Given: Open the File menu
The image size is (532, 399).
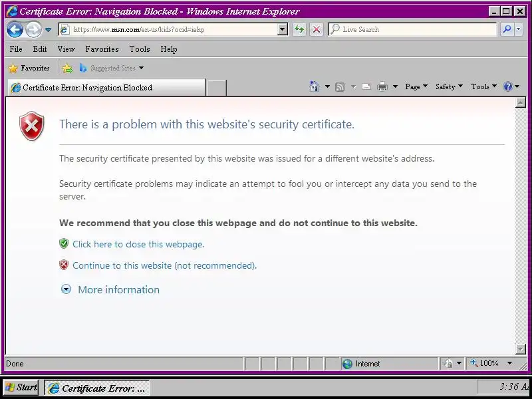Looking at the screenshot, I should (16, 49).
